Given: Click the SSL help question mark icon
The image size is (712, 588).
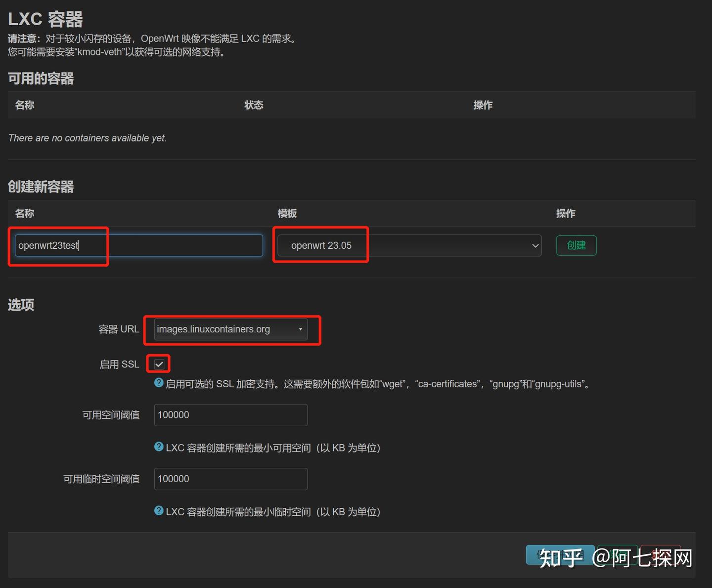Looking at the screenshot, I should pyautogui.click(x=158, y=384).
